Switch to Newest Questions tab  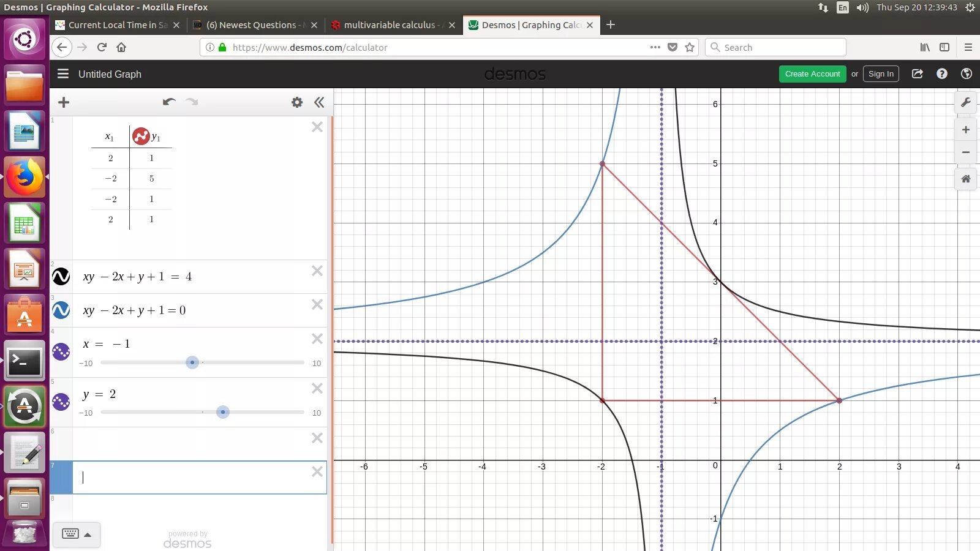click(255, 25)
